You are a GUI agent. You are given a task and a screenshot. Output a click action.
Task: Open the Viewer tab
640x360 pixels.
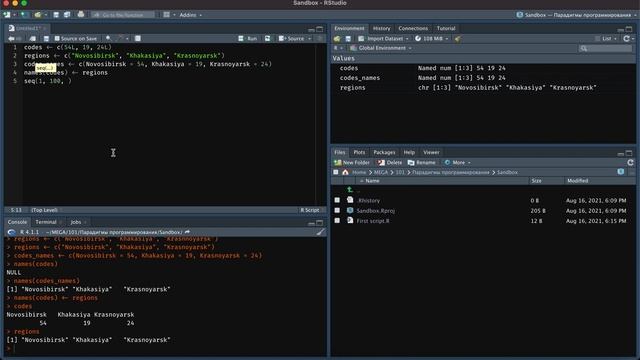click(431, 152)
